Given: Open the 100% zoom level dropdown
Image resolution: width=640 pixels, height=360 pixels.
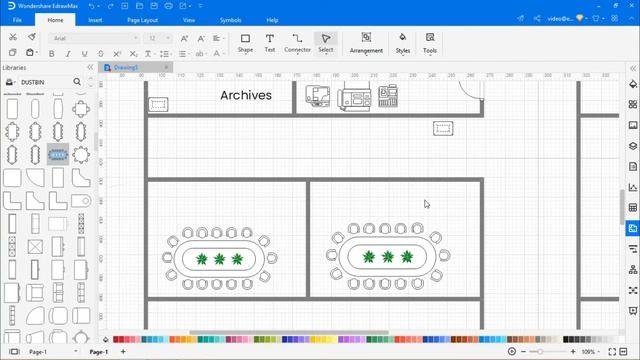Looking at the screenshot, I should tap(591, 351).
